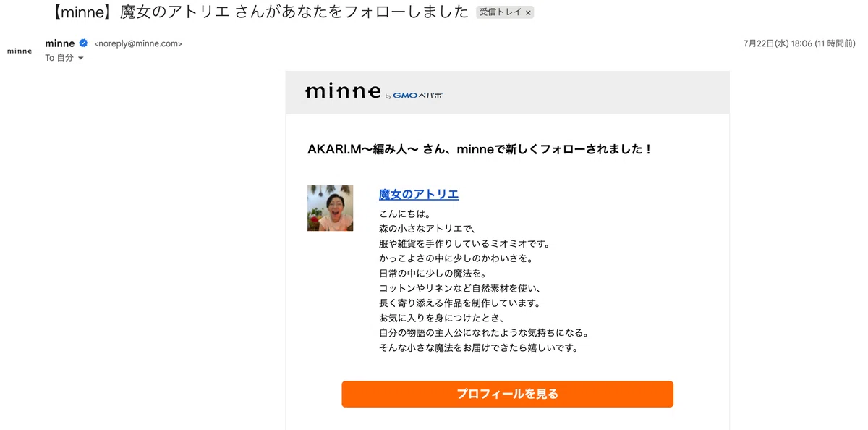The height and width of the screenshot is (430, 868).
Task: Select the sender name minne
Action: tap(60, 43)
